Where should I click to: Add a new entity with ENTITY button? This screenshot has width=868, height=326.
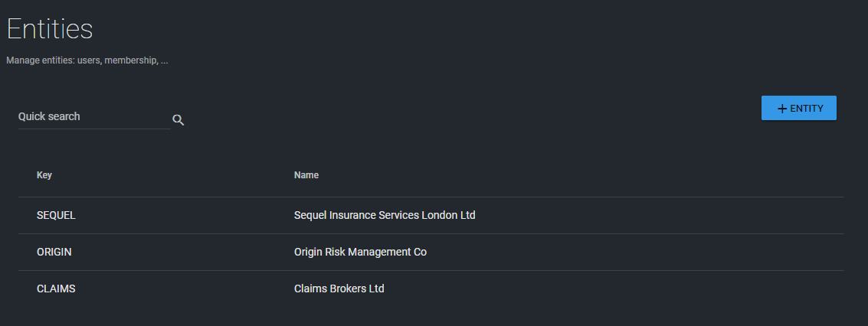799,109
